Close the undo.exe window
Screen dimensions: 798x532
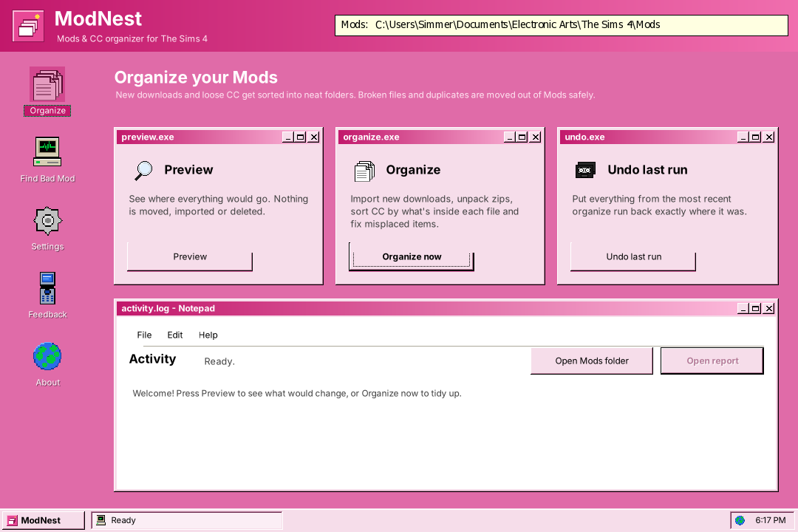tap(769, 137)
